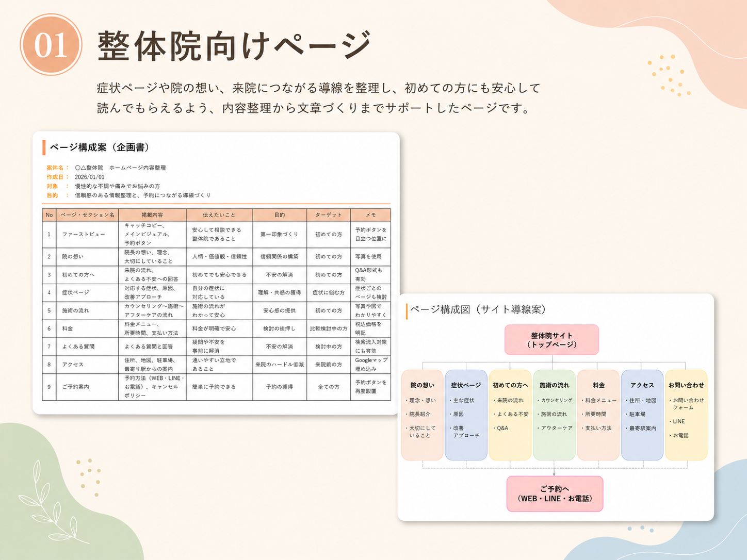
Task: Click the ターゲット column header
Action: pyautogui.click(x=329, y=215)
